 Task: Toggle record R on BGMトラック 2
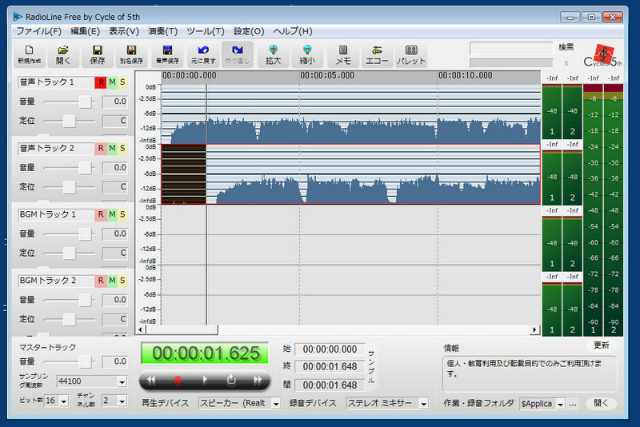click(x=100, y=280)
